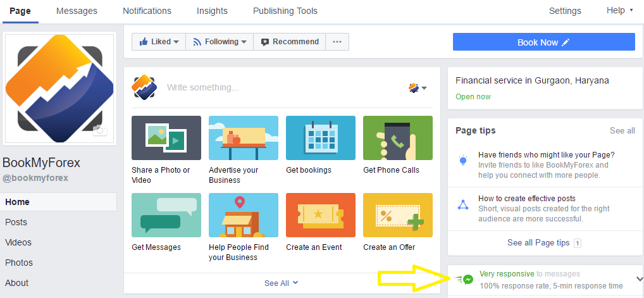644x298 pixels.
Task: Click Help People Find your Business store icon
Action: coord(244,215)
